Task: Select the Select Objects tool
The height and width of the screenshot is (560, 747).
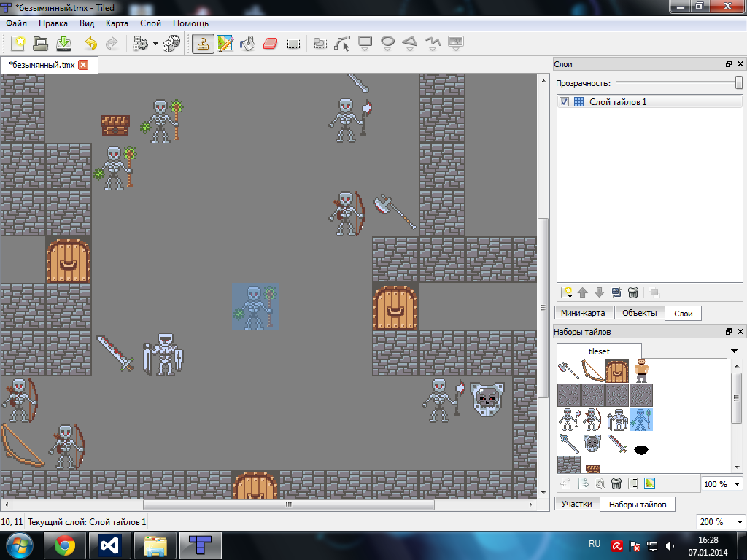Action: (320, 44)
